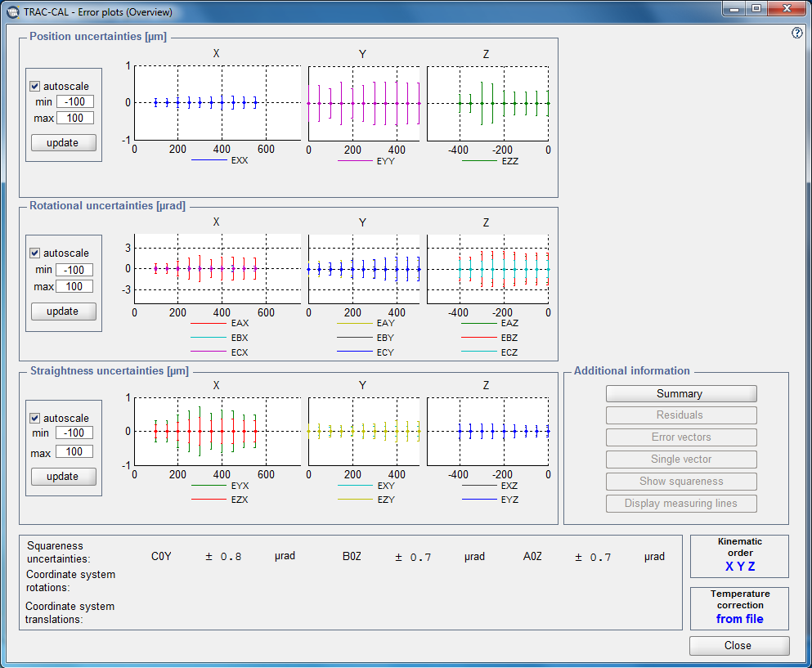
Task: Click the Z plot in Position uncertainties
Action: point(488,104)
